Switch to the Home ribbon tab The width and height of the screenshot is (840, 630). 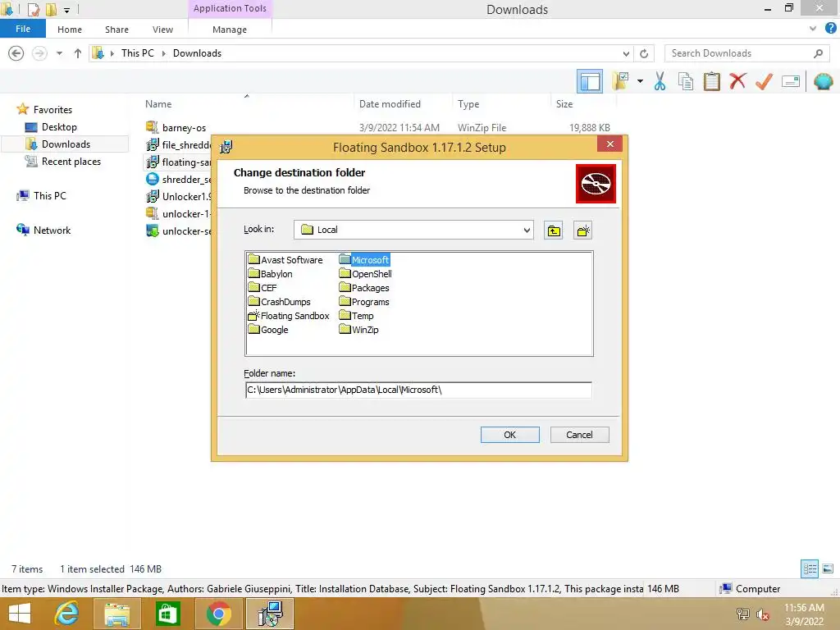(x=70, y=30)
